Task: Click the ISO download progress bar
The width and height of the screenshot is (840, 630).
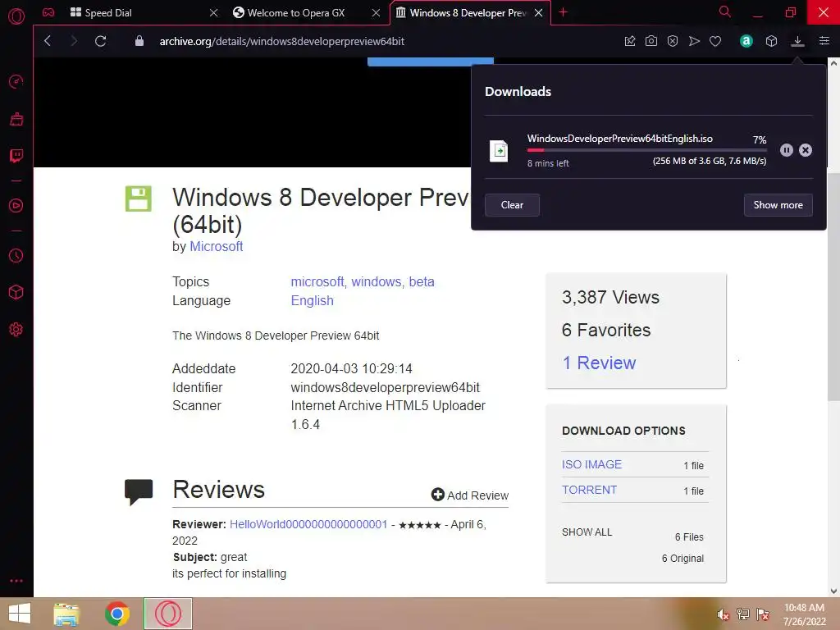Action: [x=646, y=150]
